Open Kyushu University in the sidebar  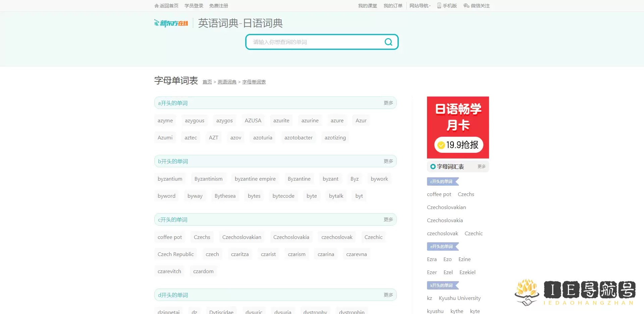(460, 298)
